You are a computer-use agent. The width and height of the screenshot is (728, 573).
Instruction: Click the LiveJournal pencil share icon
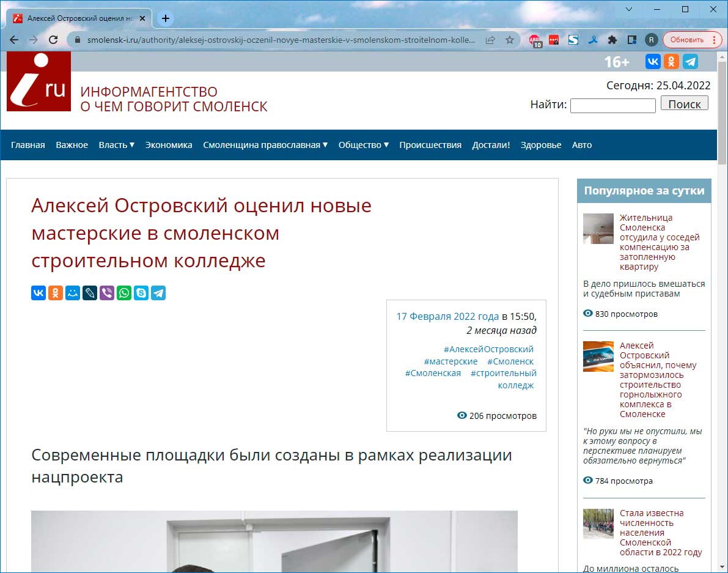tap(90, 293)
